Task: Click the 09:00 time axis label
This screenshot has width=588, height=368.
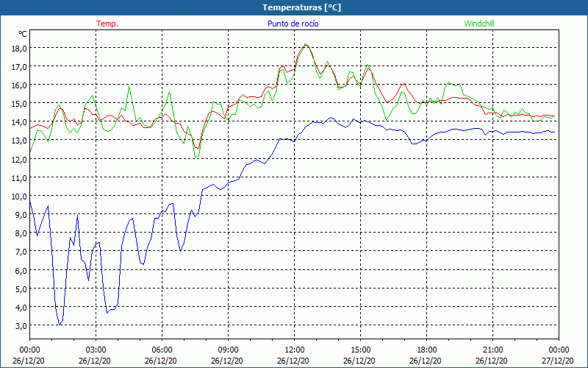Action: tap(228, 350)
